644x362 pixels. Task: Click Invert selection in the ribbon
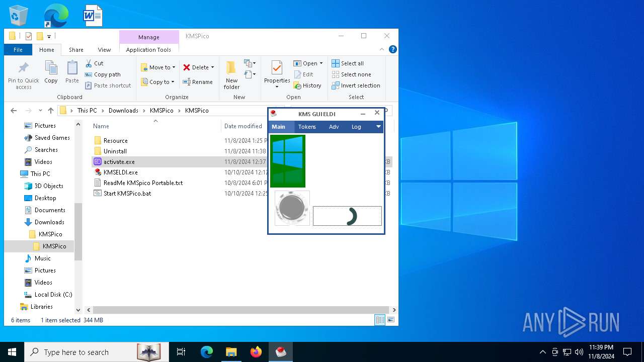point(356,85)
